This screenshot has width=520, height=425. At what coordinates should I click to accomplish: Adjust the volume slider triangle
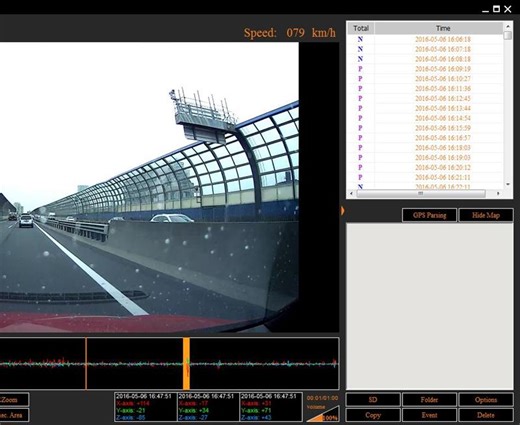322,414
